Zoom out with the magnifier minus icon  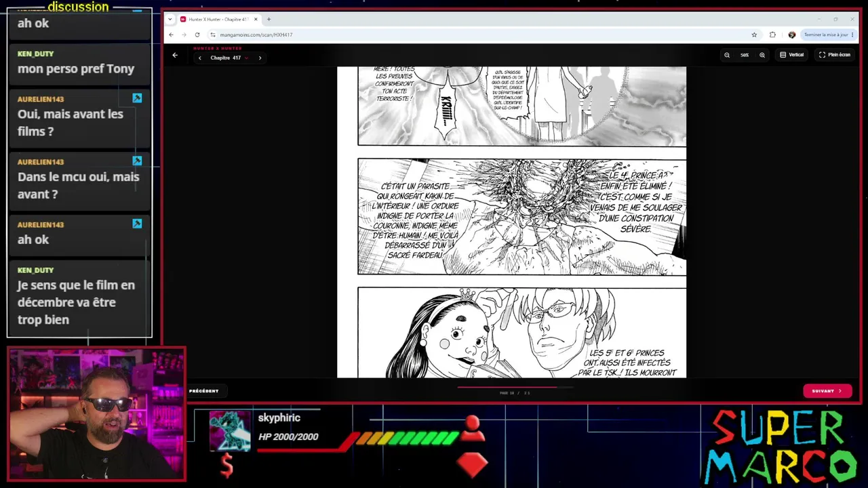pyautogui.click(x=727, y=55)
